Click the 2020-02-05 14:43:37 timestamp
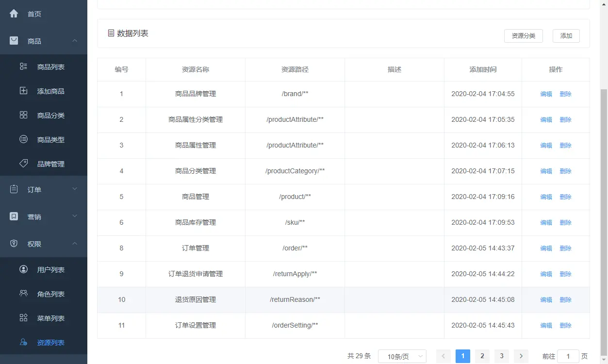The image size is (608, 364). click(483, 248)
